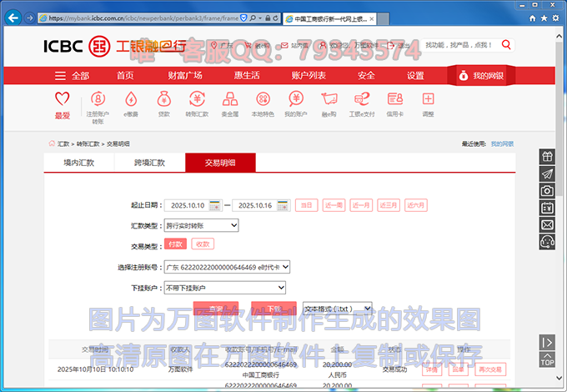The image size is (567, 392).
Task: Select 收款 transaction type
Action: 202,244
